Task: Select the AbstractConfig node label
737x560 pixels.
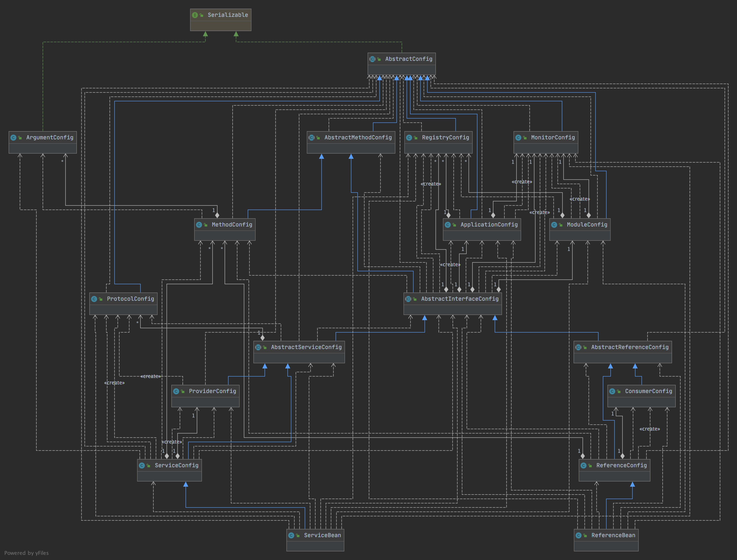Action: [x=409, y=59]
